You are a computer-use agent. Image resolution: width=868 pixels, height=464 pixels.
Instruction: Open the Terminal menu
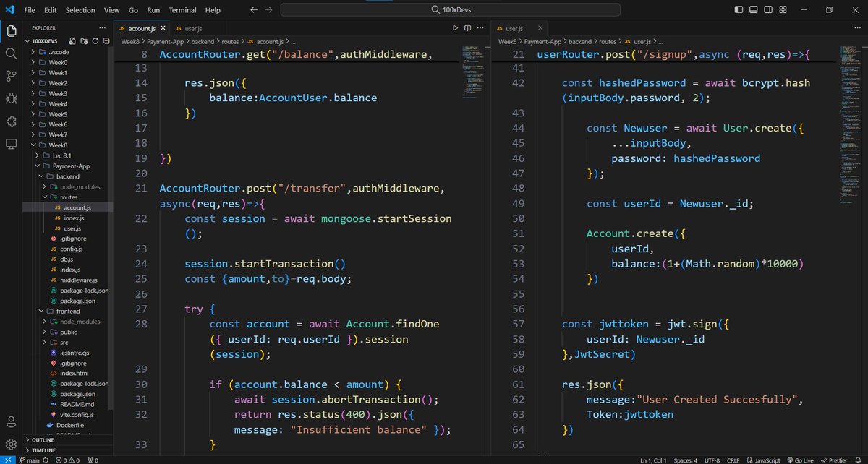pos(183,10)
